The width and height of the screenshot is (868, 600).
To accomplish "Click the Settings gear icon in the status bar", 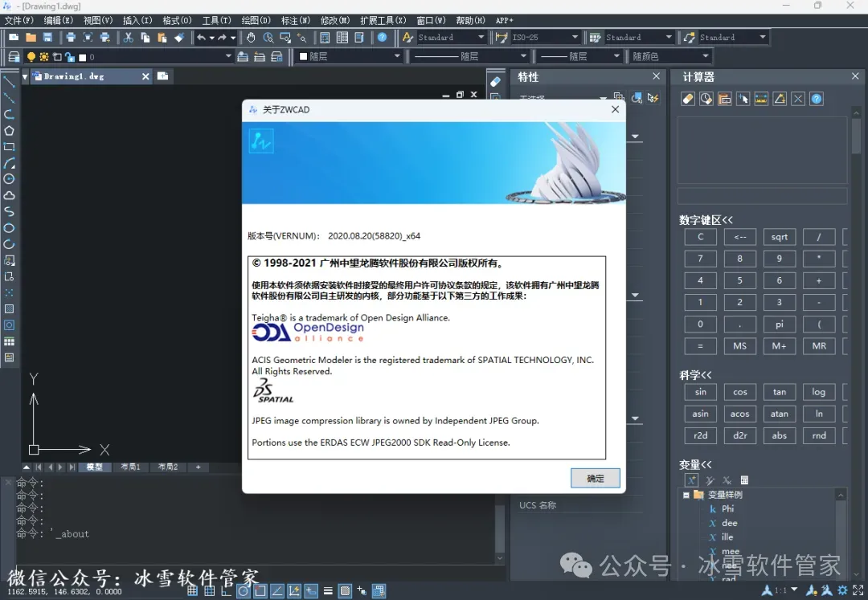I will (x=842, y=590).
